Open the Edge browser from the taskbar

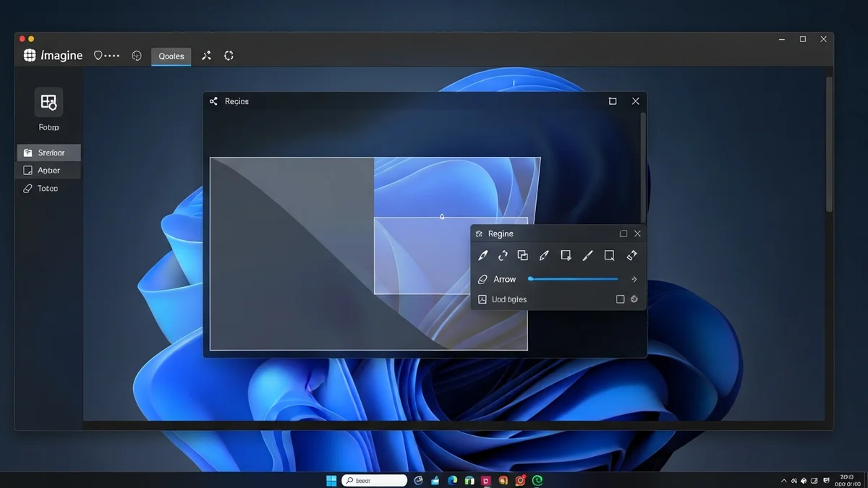(x=452, y=481)
